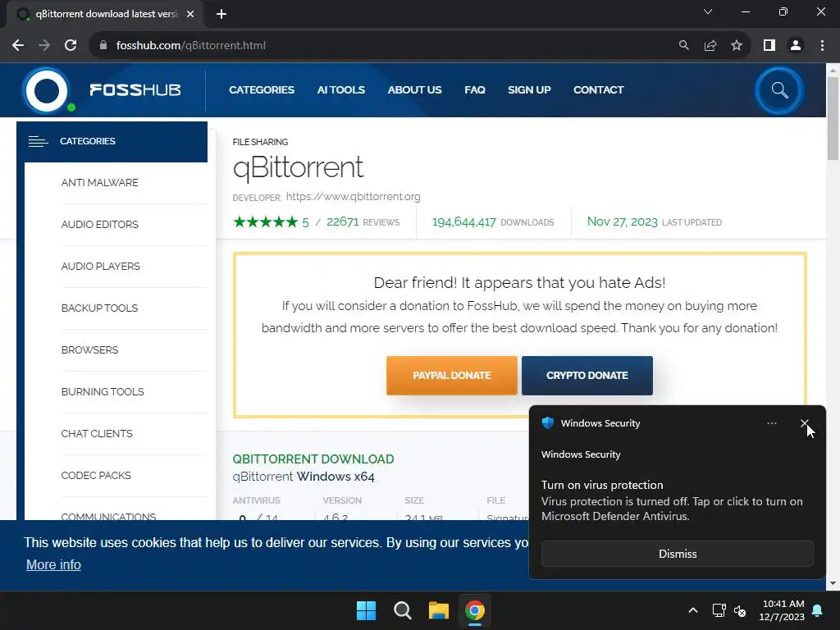Click CRYPTO DONATE button

click(x=587, y=376)
